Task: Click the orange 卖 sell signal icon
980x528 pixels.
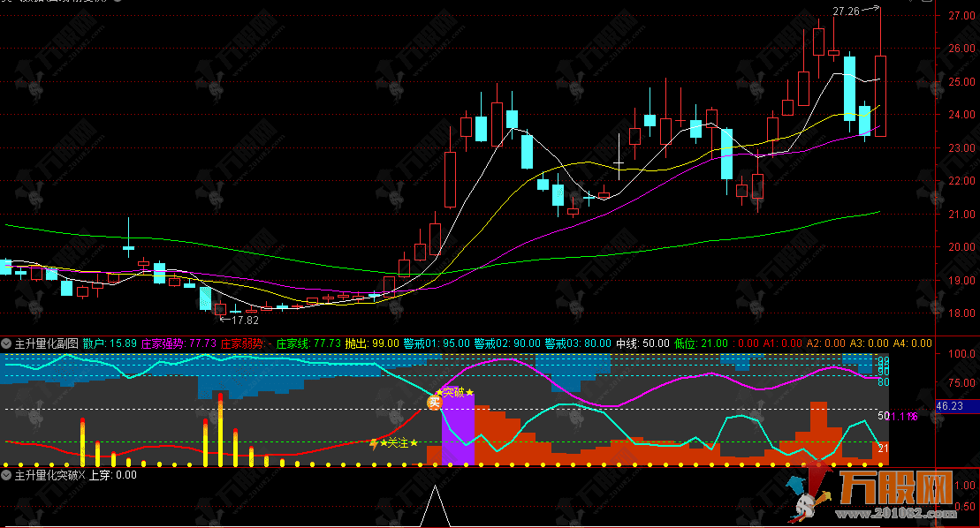Action: click(x=434, y=403)
